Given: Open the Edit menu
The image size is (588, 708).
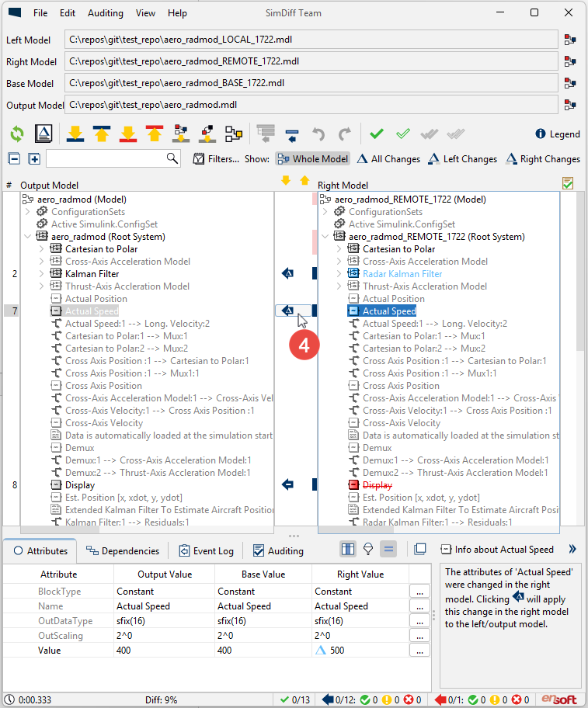Looking at the screenshot, I should click(68, 13).
